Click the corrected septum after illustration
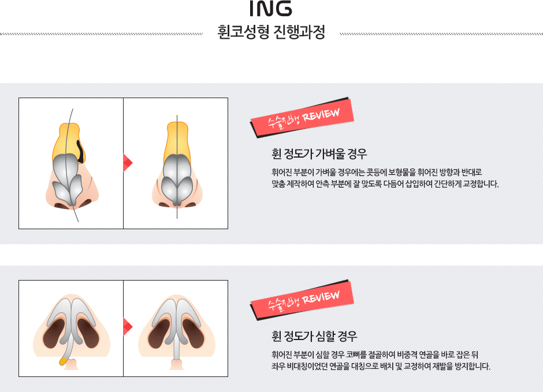Viewport: 543px width, 392px height. (x=177, y=332)
